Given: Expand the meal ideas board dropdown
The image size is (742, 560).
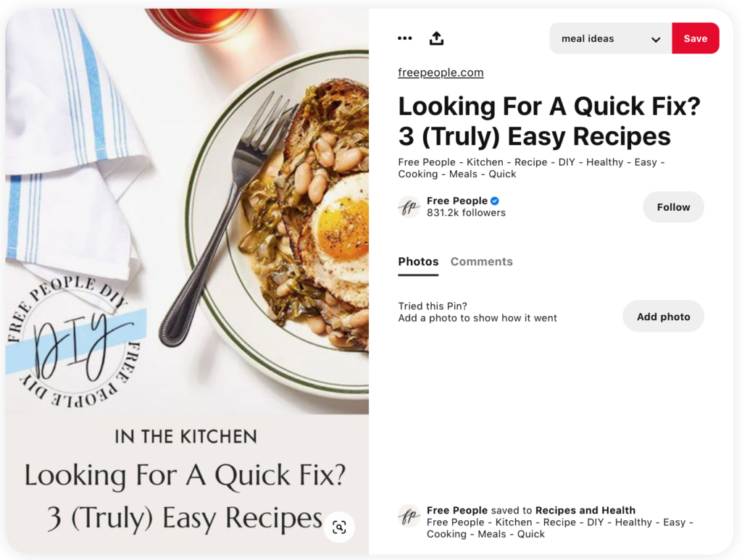Looking at the screenshot, I should click(x=610, y=38).
